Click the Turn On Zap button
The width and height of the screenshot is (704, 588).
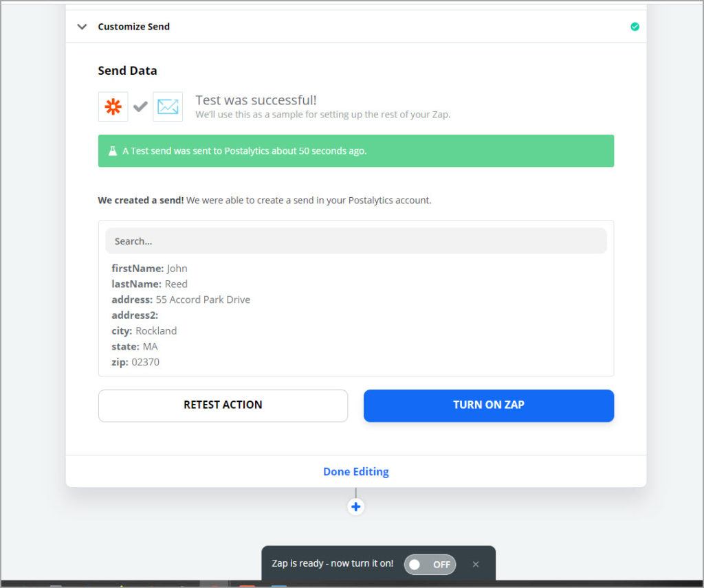(489, 405)
